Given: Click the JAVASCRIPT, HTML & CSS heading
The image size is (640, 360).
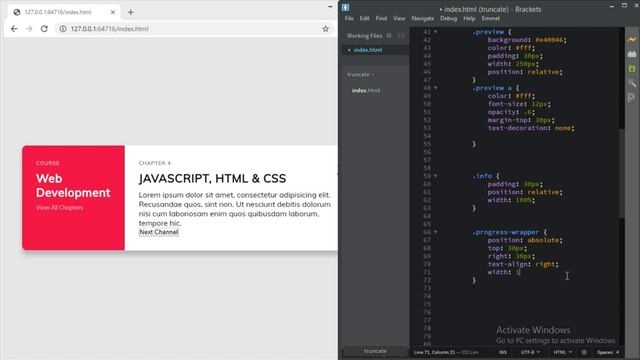Looking at the screenshot, I should point(212,178).
